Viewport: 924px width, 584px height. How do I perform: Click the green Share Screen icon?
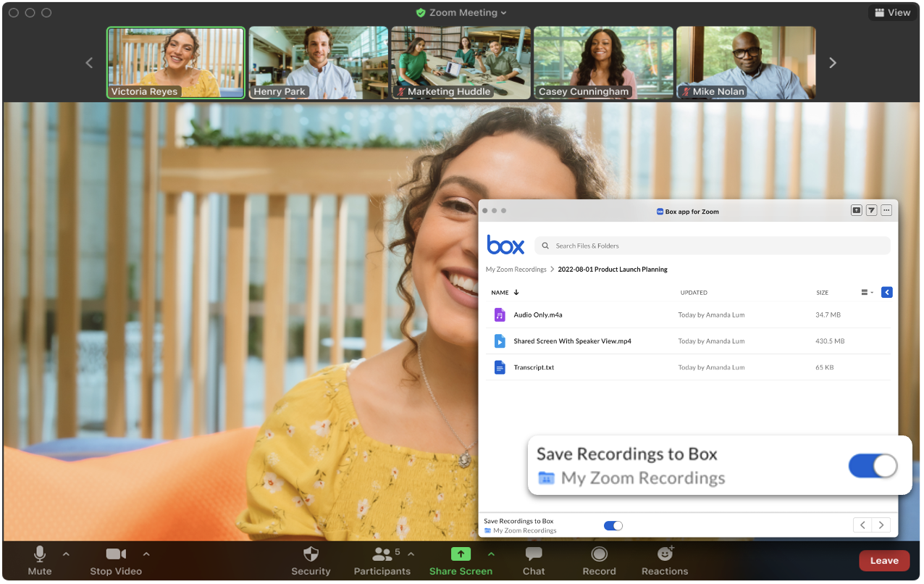click(461, 554)
